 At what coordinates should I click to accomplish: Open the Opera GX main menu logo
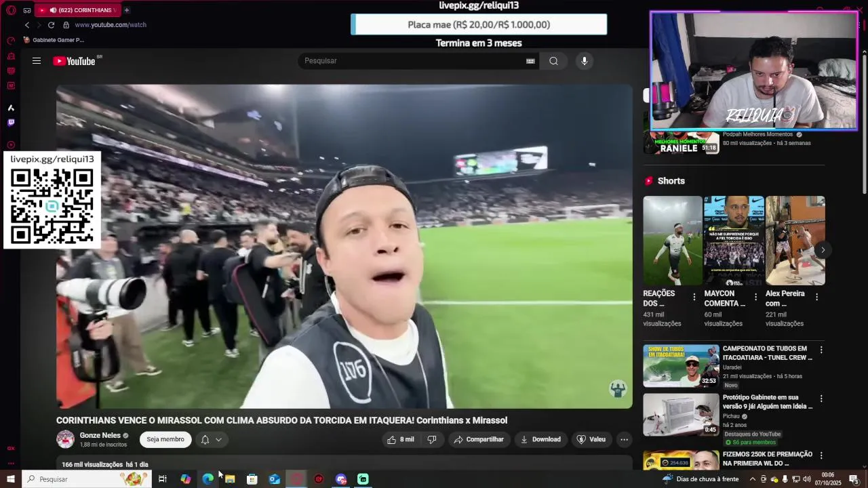pyautogui.click(x=11, y=10)
